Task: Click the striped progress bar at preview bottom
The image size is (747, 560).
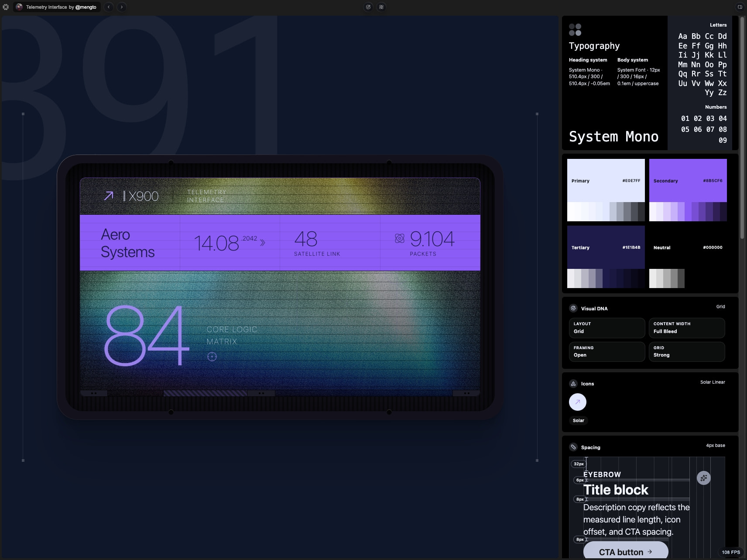Action: [x=205, y=393]
